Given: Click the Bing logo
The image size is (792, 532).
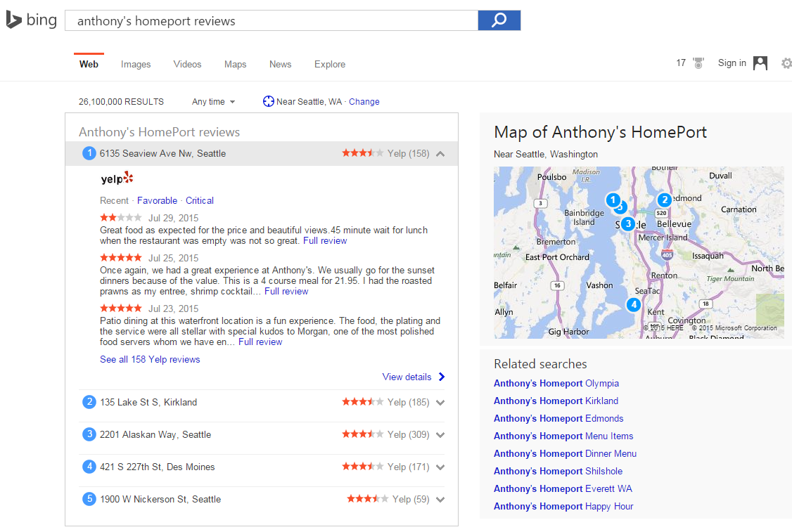Looking at the screenshot, I should click(x=32, y=20).
